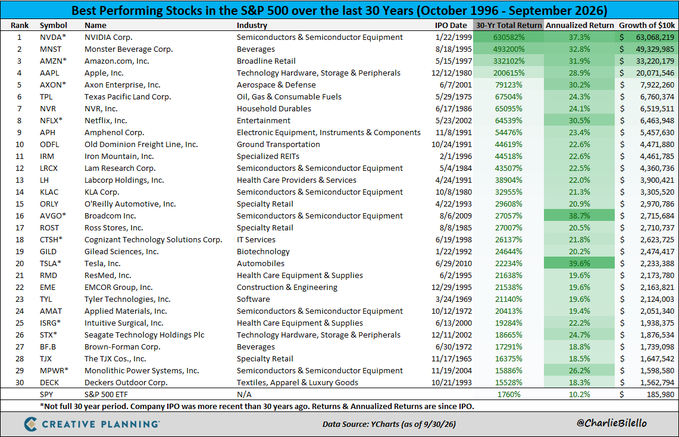Click the *Not full 30 year period footnote

coord(257,406)
